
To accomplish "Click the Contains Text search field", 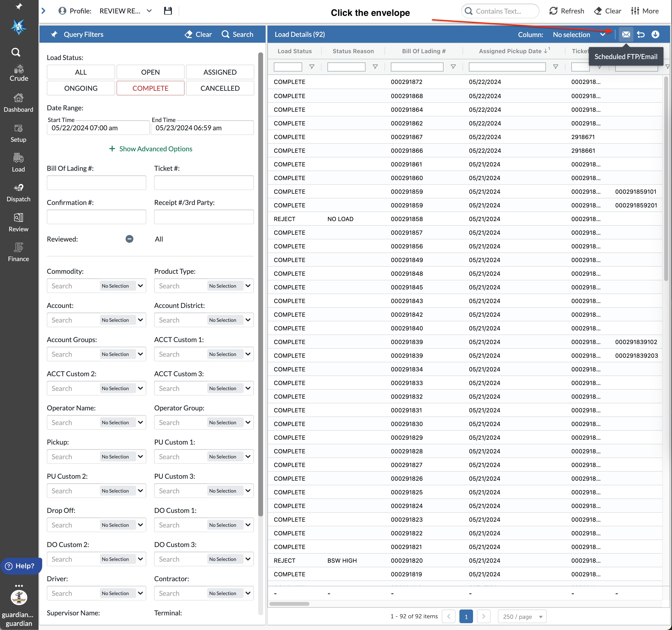I will click(500, 11).
